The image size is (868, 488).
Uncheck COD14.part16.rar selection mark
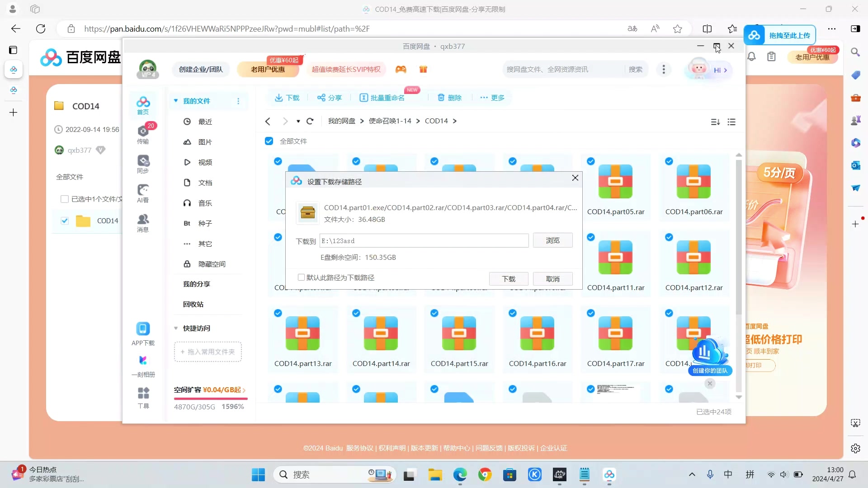pyautogui.click(x=513, y=313)
